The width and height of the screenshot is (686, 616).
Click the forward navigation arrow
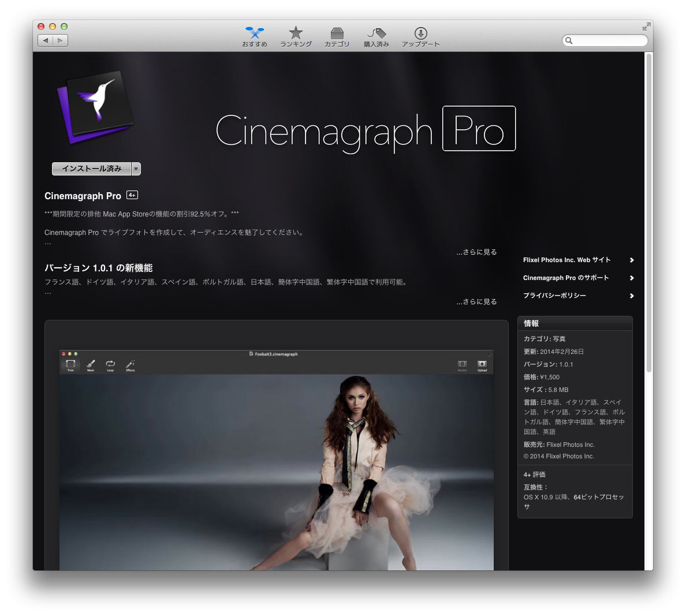tap(60, 40)
